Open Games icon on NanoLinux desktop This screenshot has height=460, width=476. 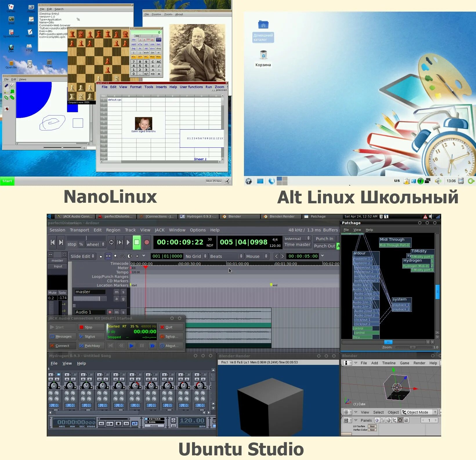(11, 8)
